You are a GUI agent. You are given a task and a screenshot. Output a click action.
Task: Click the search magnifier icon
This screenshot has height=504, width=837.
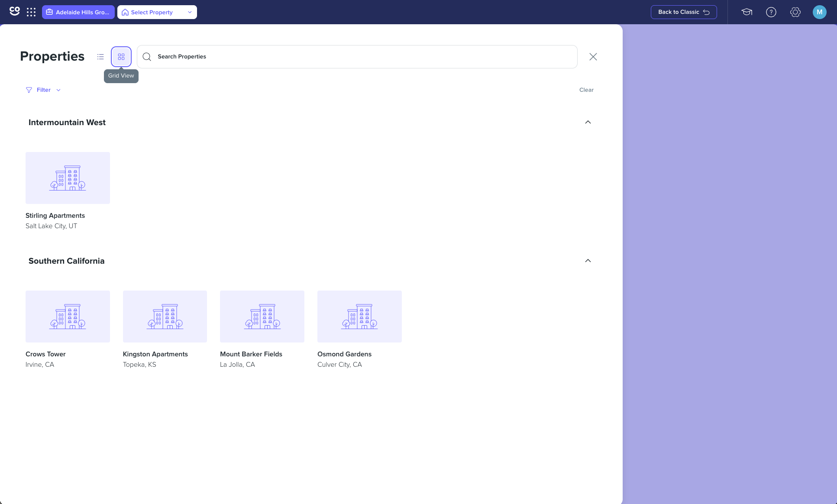[147, 57]
